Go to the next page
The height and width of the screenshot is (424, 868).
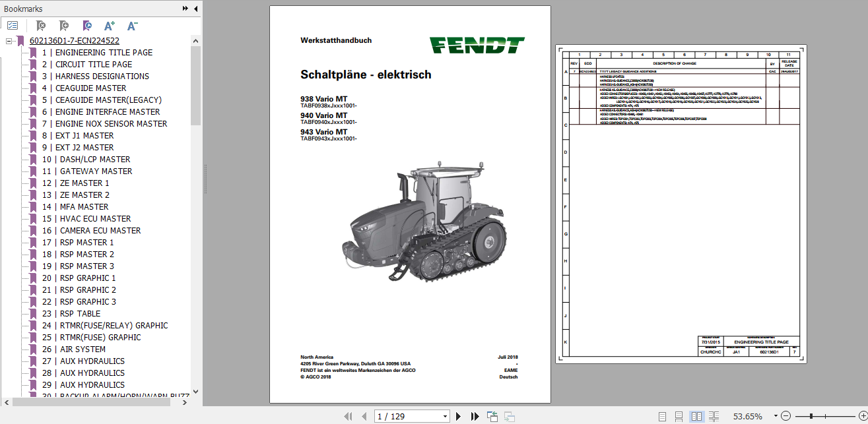click(459, 416)
